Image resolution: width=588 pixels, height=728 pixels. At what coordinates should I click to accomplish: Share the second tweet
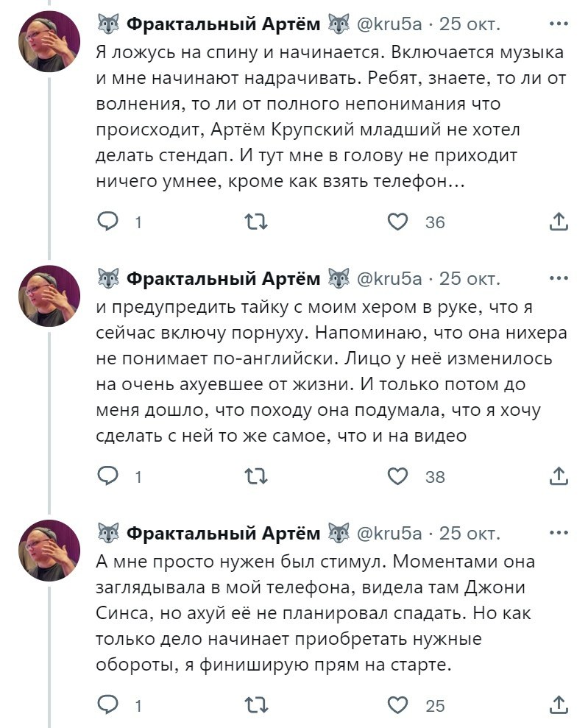559,476
